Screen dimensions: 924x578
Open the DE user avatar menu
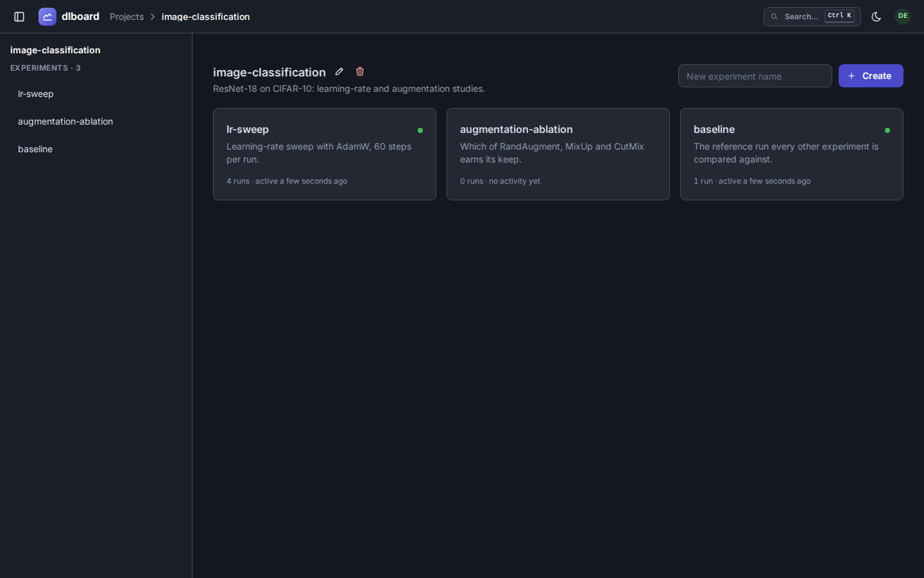click(903, 16)
